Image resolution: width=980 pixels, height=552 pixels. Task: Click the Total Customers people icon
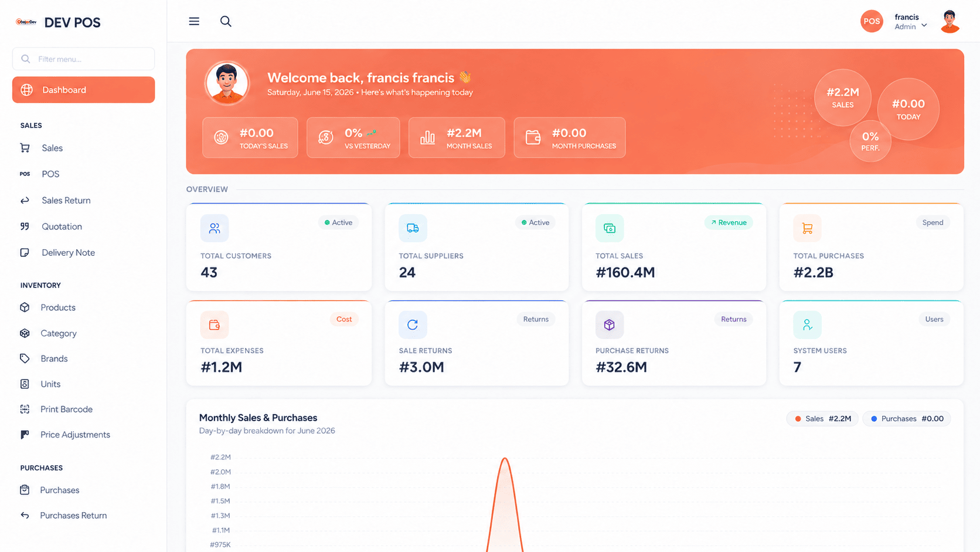pos(215,228)
